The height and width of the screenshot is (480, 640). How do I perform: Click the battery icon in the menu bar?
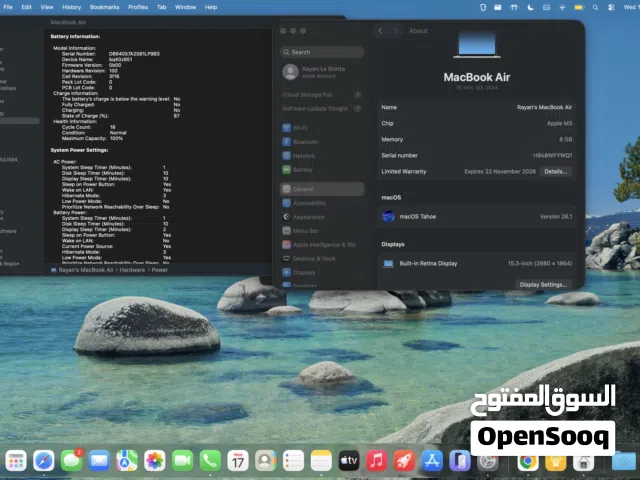point(579,7)
